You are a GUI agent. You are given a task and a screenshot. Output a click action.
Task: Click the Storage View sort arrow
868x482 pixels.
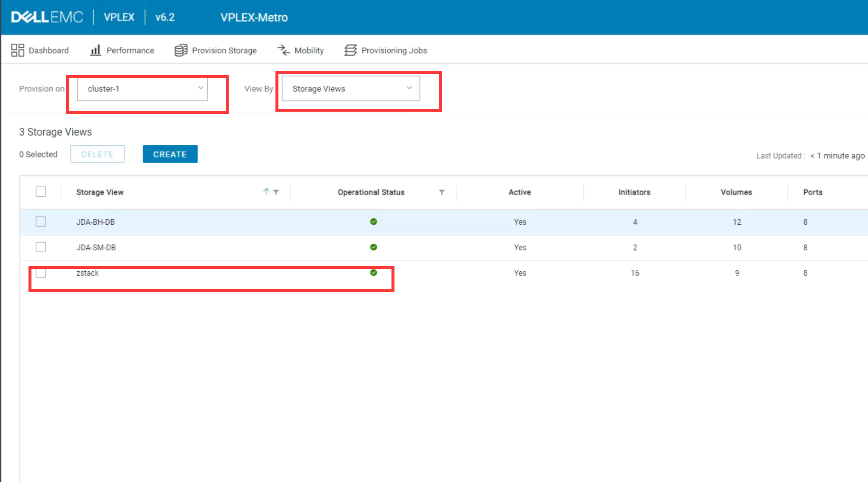click(266, 192)
